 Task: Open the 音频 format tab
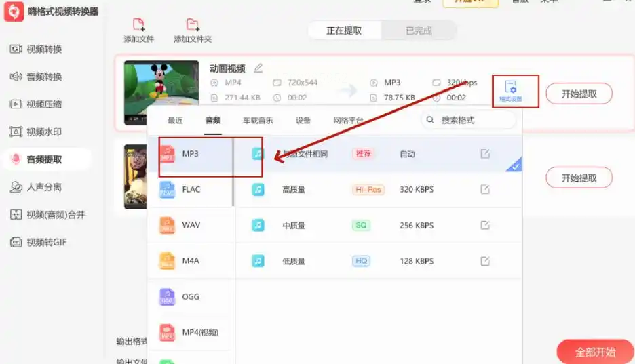coord(213,120)
